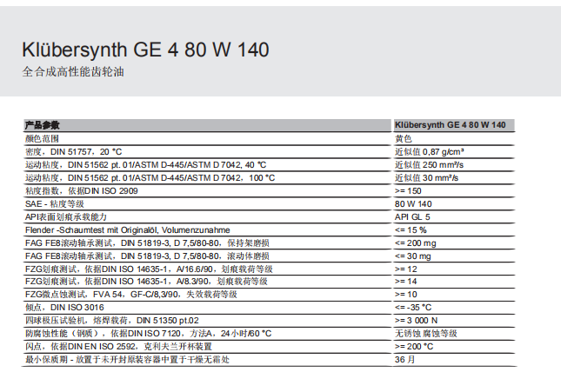The height and width of the screenshot is (392, 561).
Task: Select the FAG FE8 '保持架磨损' row
Action: point(147,243)
